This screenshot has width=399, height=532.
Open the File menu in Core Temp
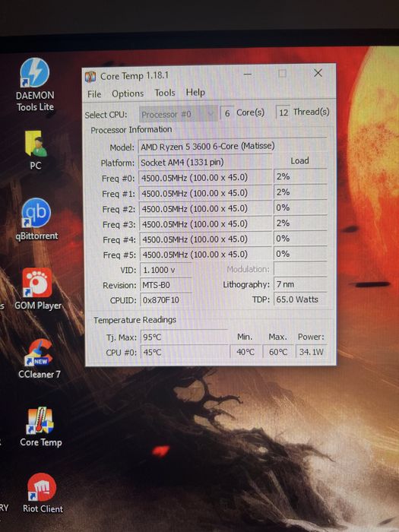(x=94, y=94)
